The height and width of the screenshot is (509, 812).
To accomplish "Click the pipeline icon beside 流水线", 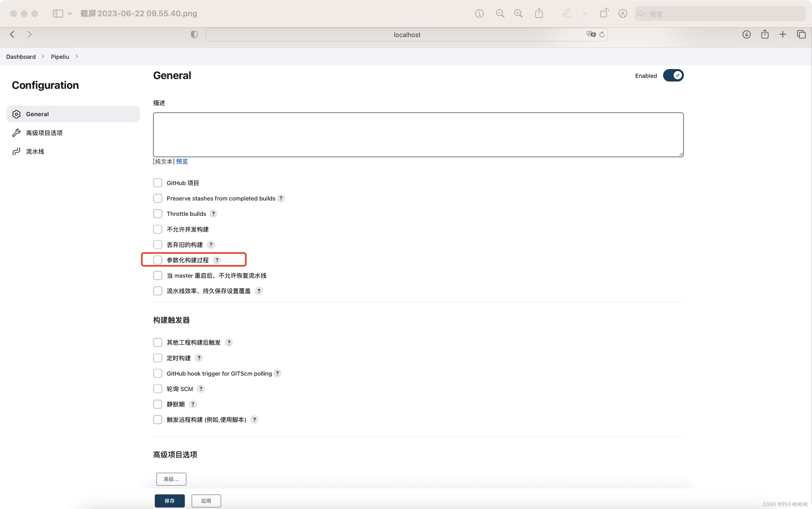I will tap(16, 151).
